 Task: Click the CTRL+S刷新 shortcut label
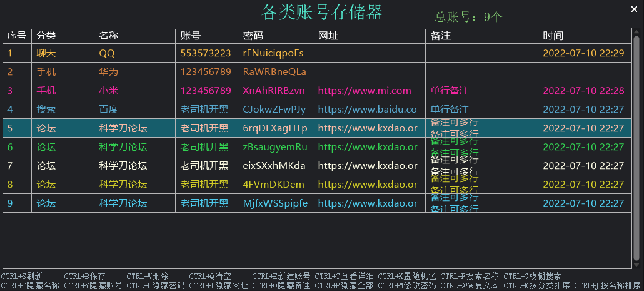point(21,277)
